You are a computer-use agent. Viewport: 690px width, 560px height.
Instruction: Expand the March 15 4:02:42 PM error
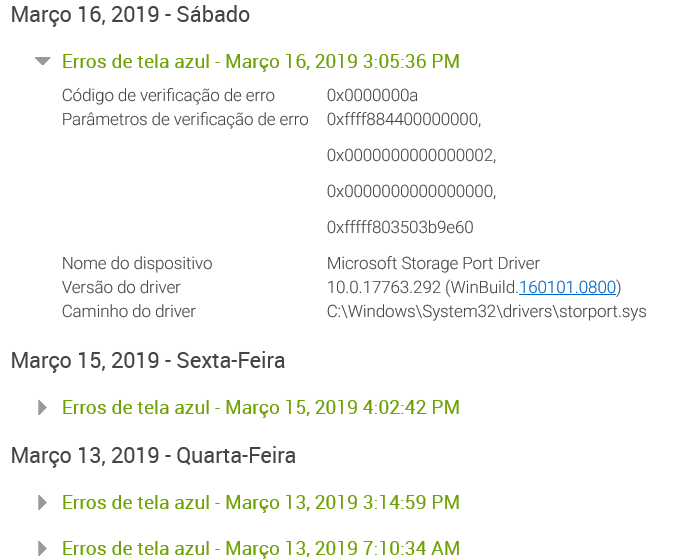[42, 407]
